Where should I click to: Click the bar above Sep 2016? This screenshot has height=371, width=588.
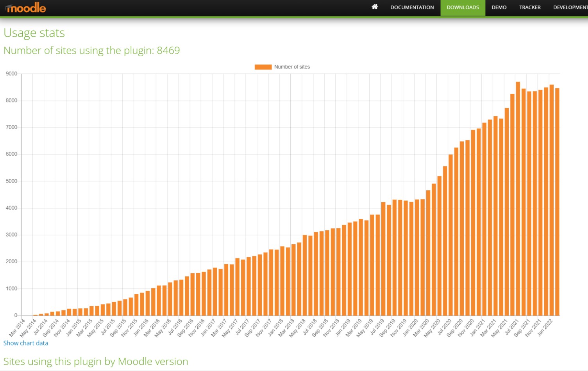tap(192, 294)
